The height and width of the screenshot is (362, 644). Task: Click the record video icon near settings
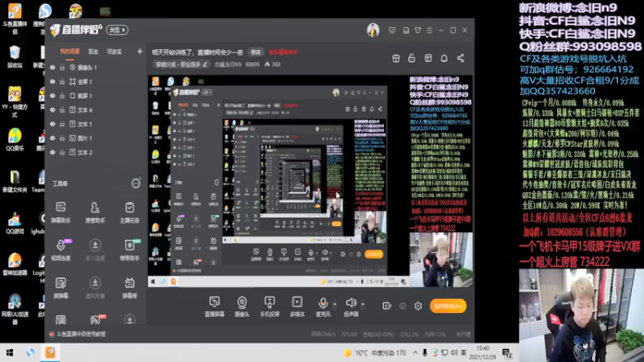[386, 306]
